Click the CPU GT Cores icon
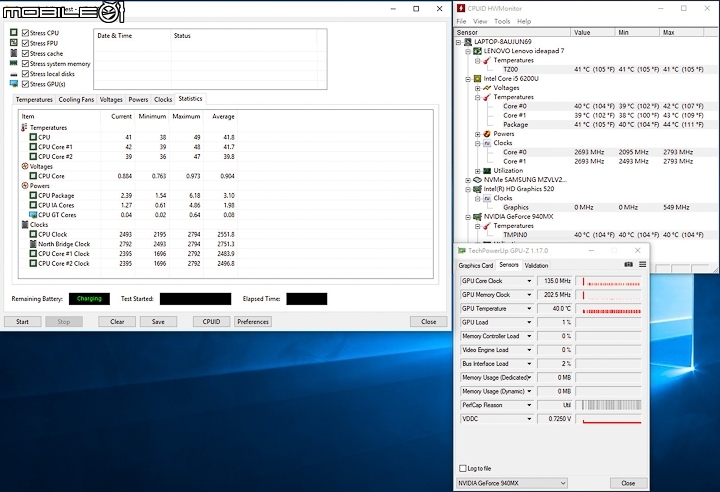The height and width of the screenshot is (492, 720). pyautogui.click(x=33, y=215)
